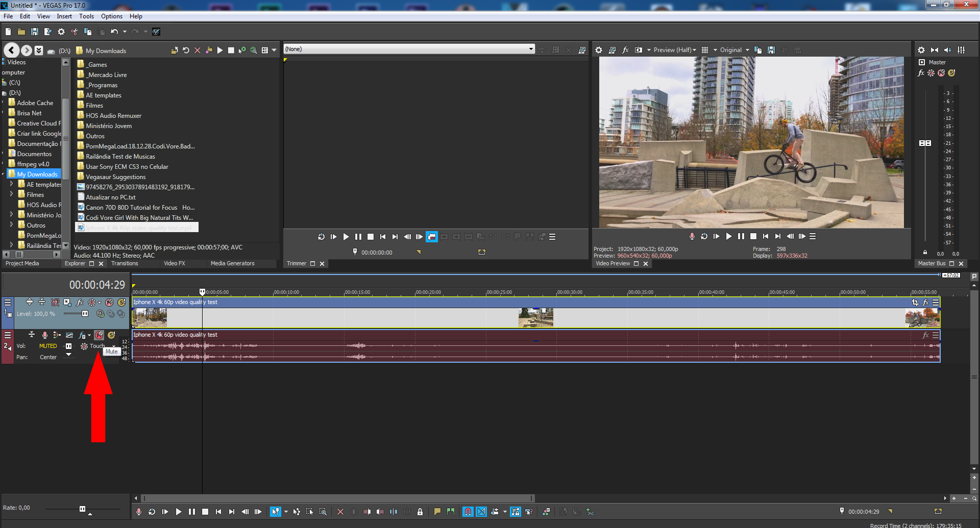Open Project Properties gear in main toolbar
980x528 pixels.
[61, 32]
